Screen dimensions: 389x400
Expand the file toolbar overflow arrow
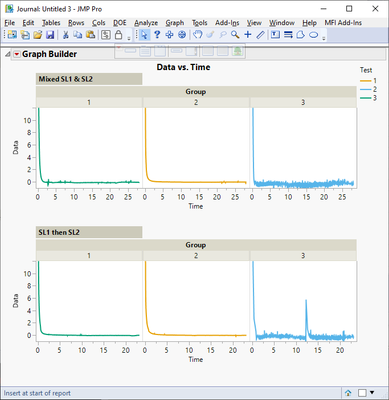129,39
